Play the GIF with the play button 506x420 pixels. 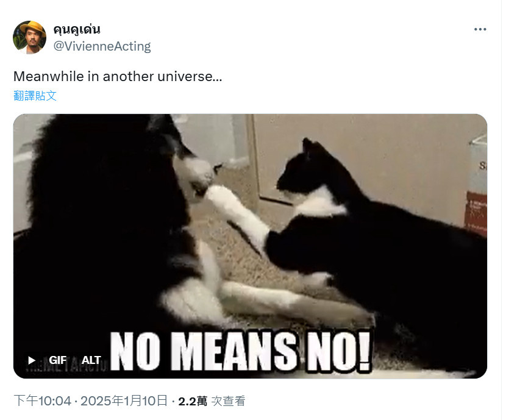coord(32,360)
